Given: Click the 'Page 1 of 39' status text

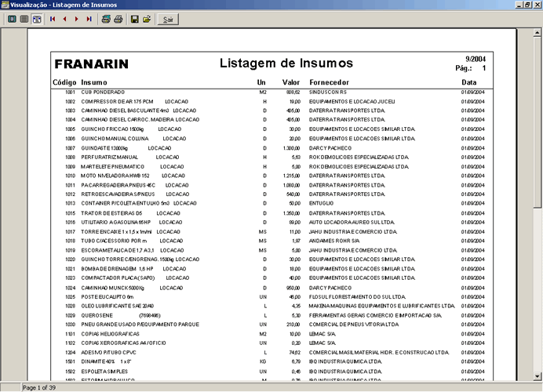Looking at the screenshot, I should click(x=39, y=387).
